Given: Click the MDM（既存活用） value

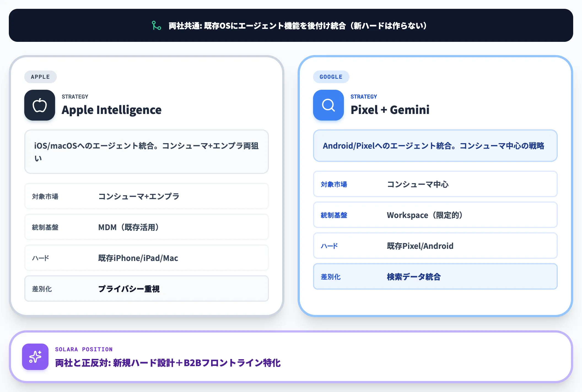Looking at the screenshot, I should click(x=130, y=227).
